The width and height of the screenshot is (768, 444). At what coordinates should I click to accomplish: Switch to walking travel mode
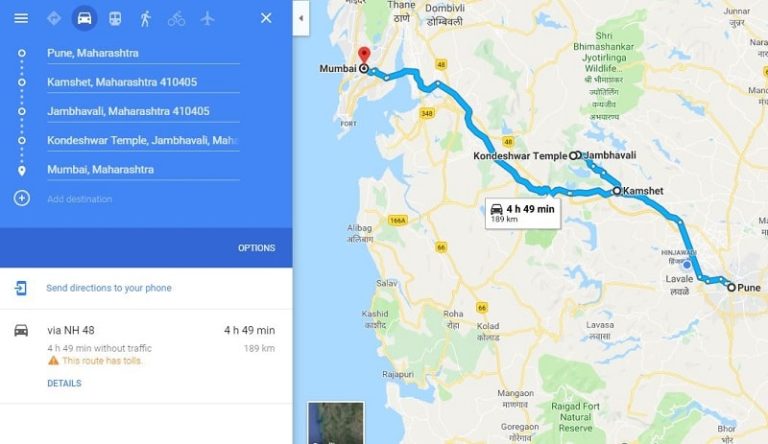[145, 19]
